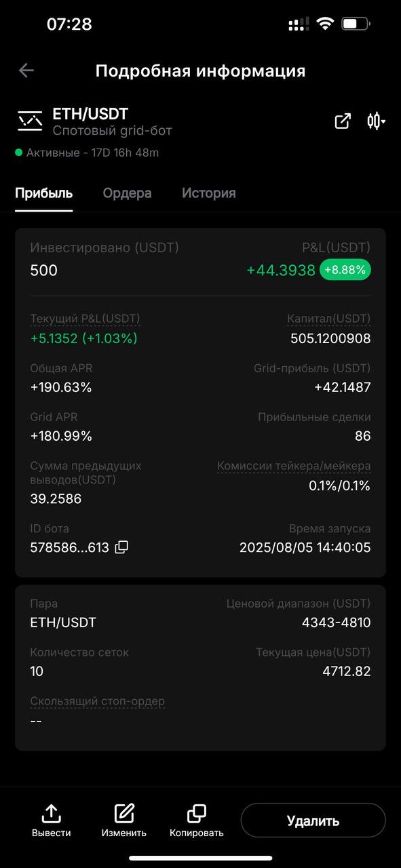The width and height of the screenshot is (401, 868).
Task: Switch to the История tab
Action: [x=209, y=193]
